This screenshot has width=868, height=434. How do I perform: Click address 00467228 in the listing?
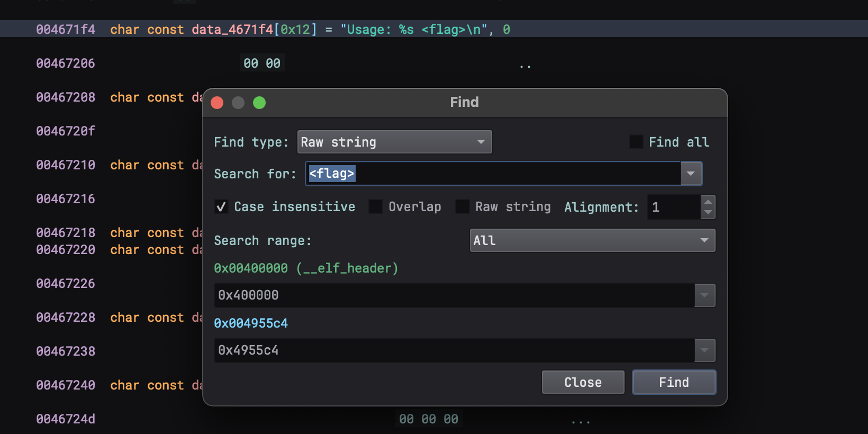coord(66,318)
